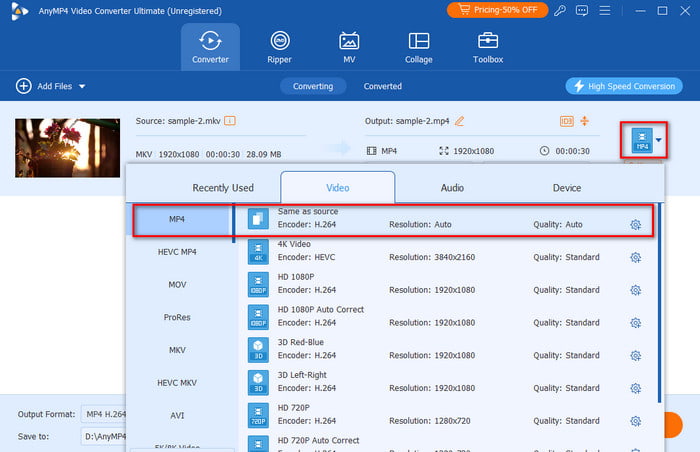Open settings gear for HD 1080P
700x452 pixels.
pos(635,290)
